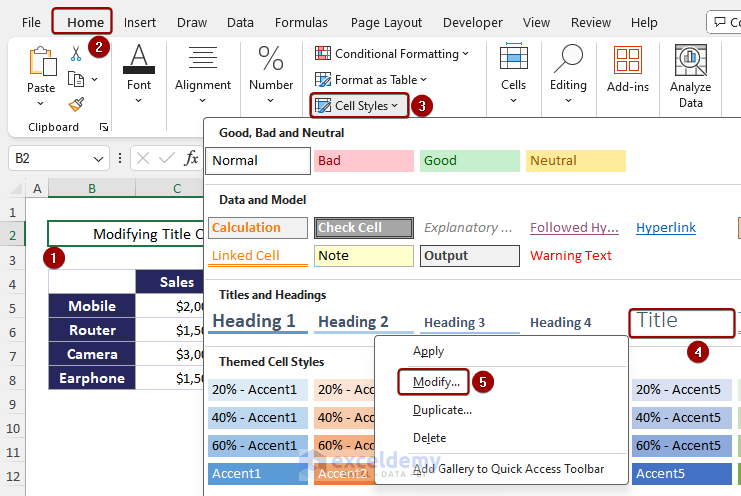This screenshot has width=741, height=496.
Task: Apply the Accent1 themed style
Action: click(x=258, y=473)
